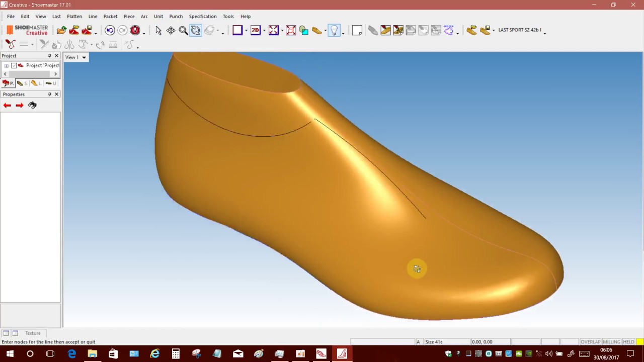This screenshot has width=644, height=362.
Task: Toggle the light bulb lighting button
Action: click(x=334, y=30)
